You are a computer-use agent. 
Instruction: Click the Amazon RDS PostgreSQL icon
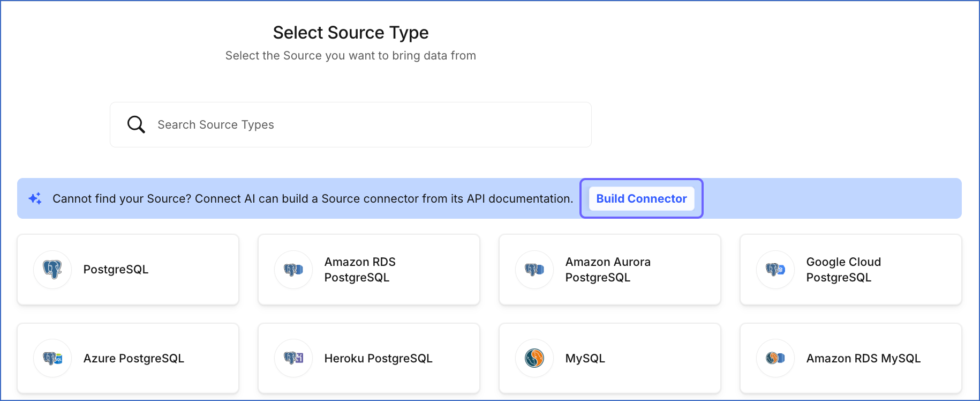(x=293, y=269)
